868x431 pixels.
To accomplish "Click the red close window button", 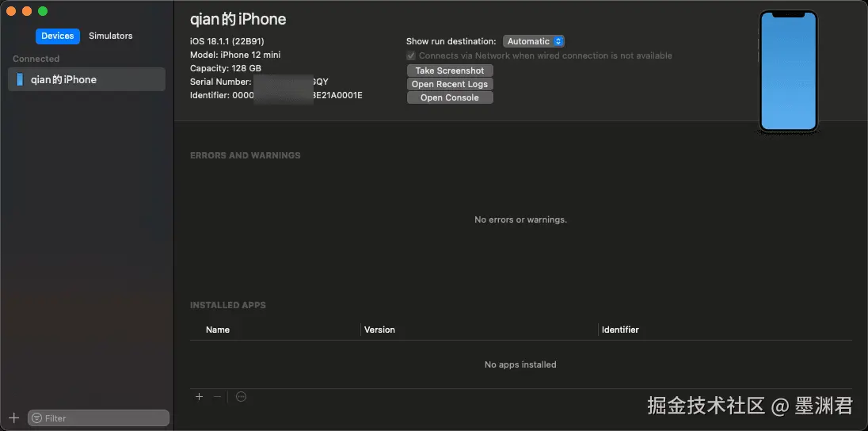I will pyautogui.click(x=11, y=11).
